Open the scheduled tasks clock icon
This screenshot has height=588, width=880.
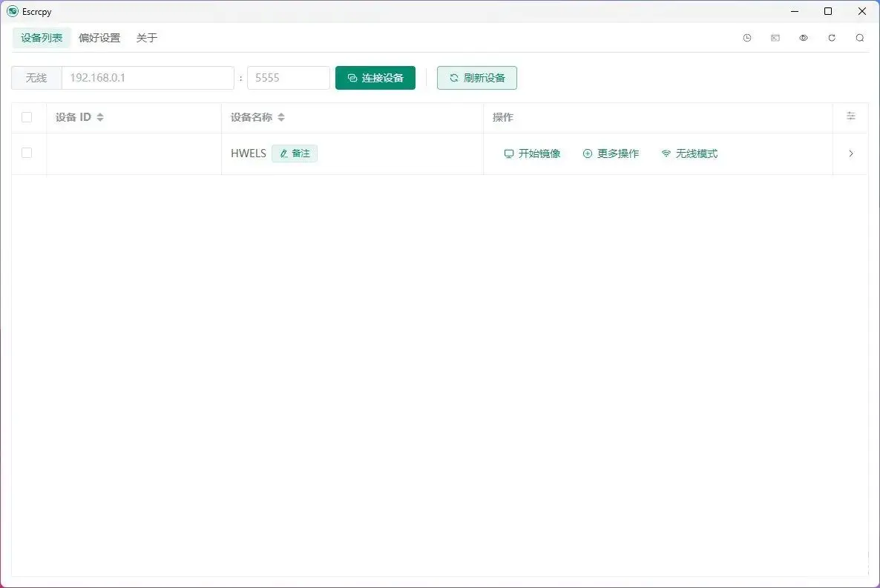pos(747,38)
